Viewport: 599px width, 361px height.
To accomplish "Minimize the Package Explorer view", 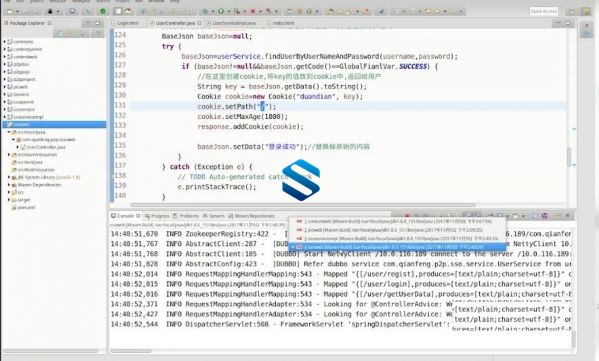I will 88,23.
